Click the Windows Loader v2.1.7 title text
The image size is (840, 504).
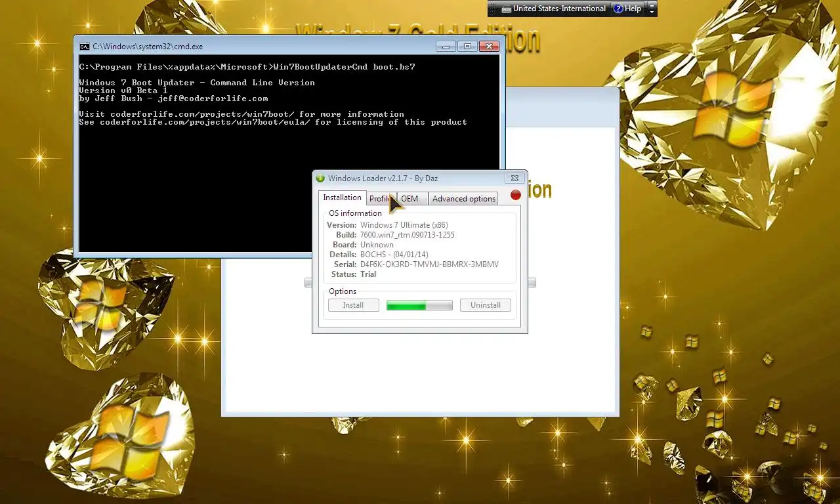point(383,178)
